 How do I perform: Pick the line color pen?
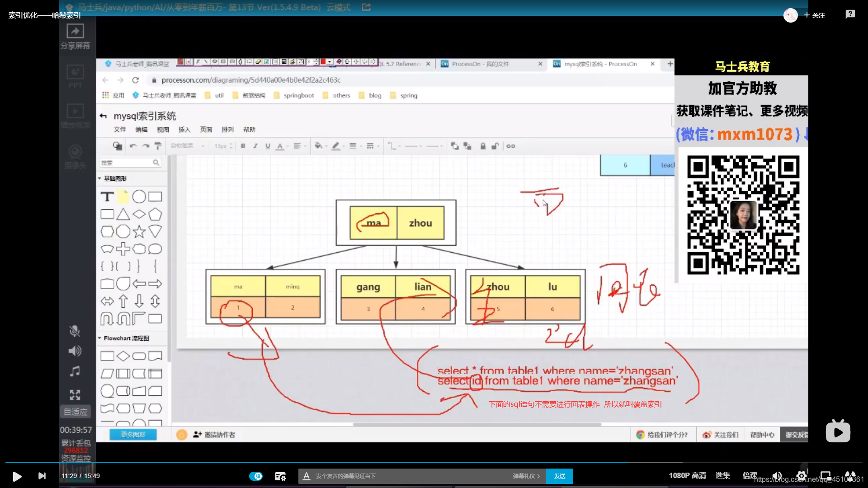point(336,146)
